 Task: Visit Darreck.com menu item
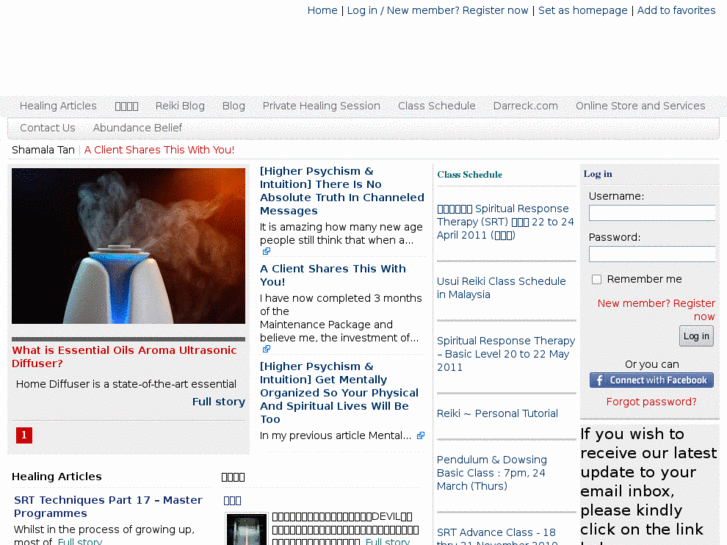(525, 106)
